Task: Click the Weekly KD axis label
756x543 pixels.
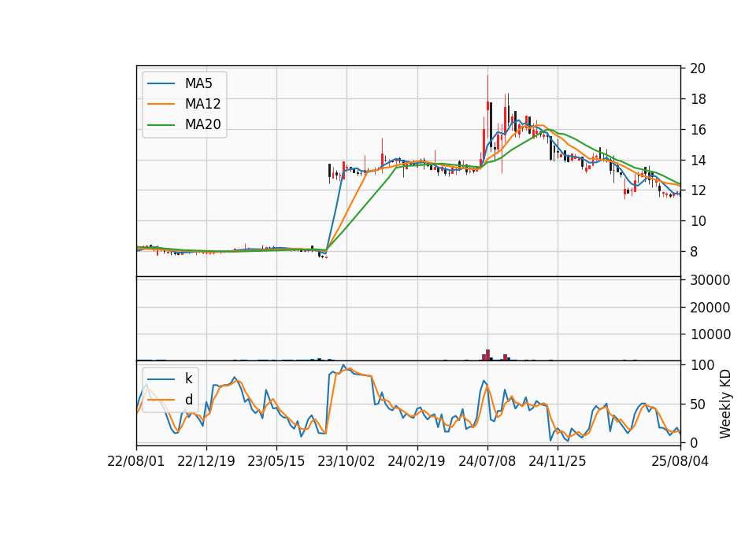Action: pos(724,404)
